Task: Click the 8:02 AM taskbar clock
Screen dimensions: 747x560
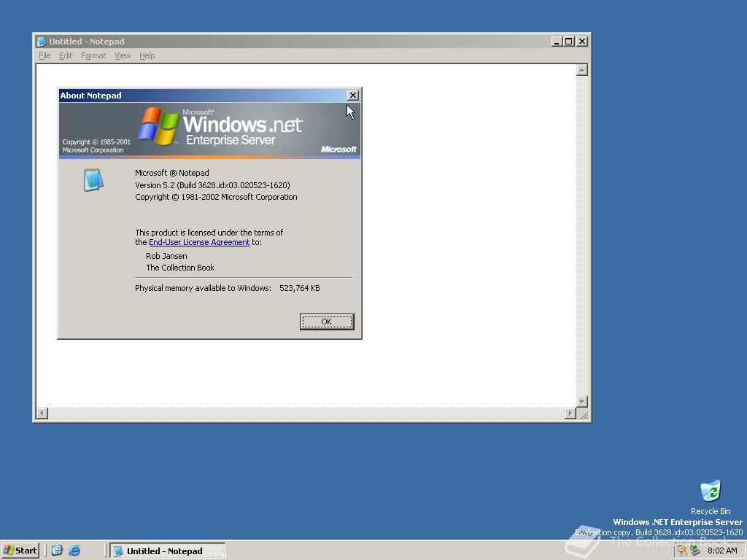Action: point(722,551)
